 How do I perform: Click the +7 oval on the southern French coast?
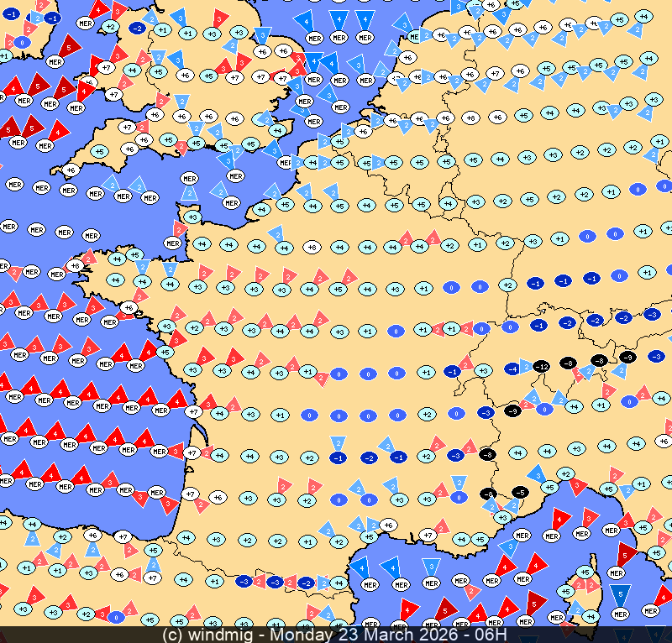428,534
